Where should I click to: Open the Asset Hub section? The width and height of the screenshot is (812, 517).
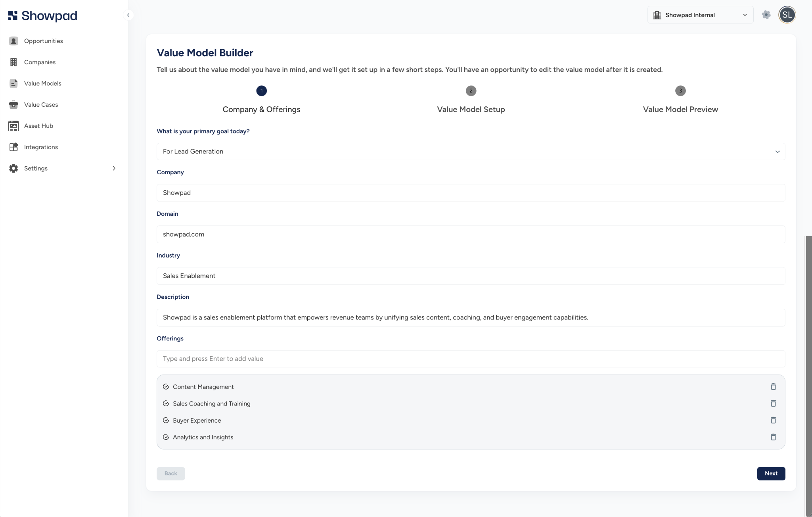pyautogui.click(x=38, y=126)
